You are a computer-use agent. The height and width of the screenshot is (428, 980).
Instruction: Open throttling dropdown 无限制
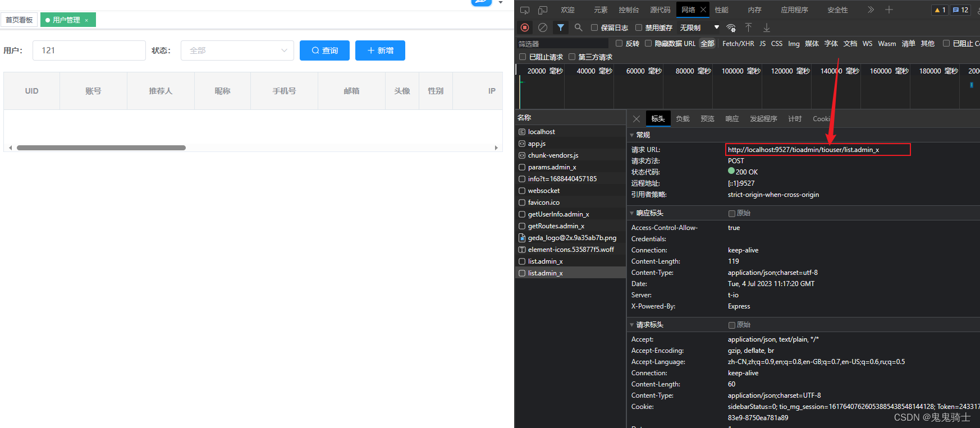(x=699, y=27)
